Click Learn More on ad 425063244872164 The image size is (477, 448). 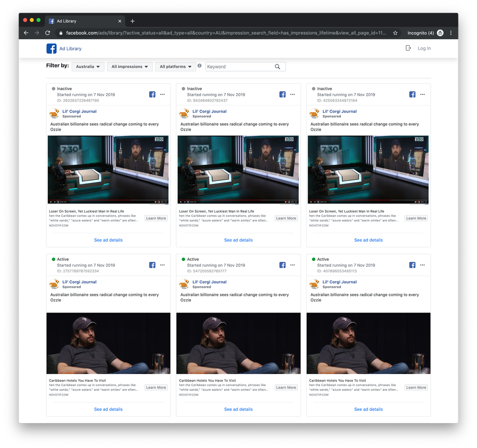point(416,218)
